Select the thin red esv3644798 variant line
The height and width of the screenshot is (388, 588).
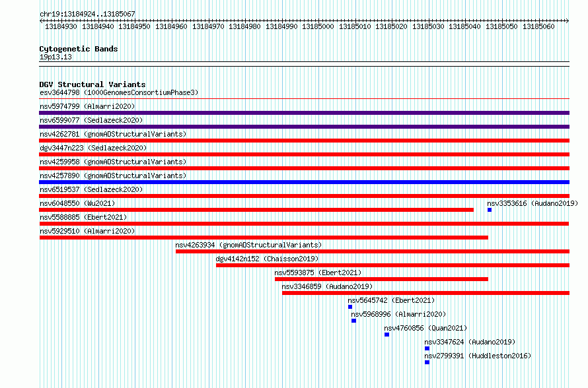pos(304,99)
